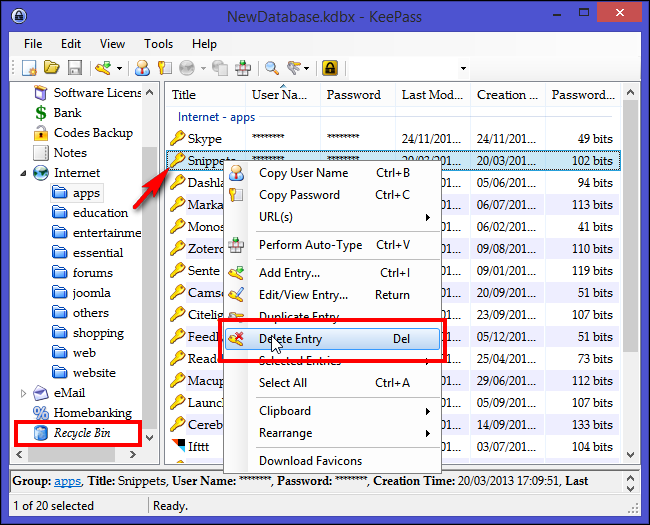
Task: Sort by Creation Time column header
Action: pyautogui.click(x=508, y=95)
